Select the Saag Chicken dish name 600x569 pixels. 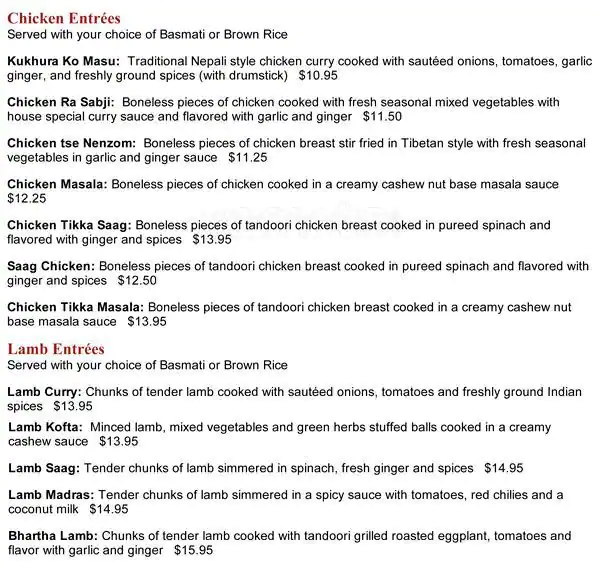pos(51,267)
